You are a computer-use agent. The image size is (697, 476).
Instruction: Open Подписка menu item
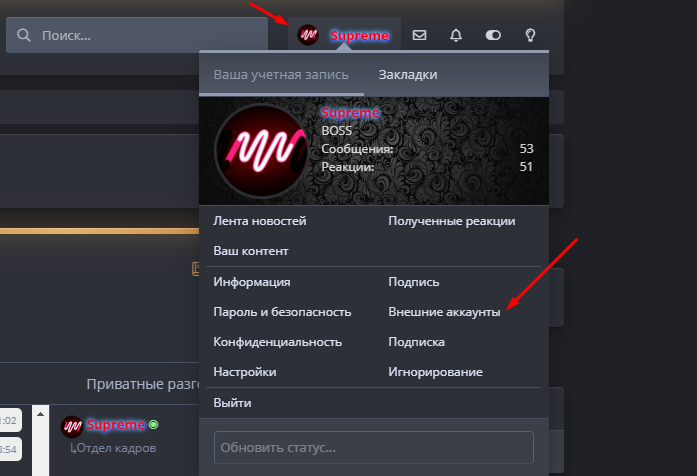coord(417,342)
